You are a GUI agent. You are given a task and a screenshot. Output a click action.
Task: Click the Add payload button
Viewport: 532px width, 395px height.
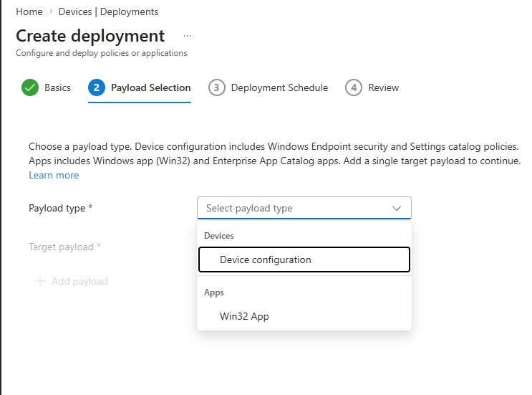click(x=71, y=282)
